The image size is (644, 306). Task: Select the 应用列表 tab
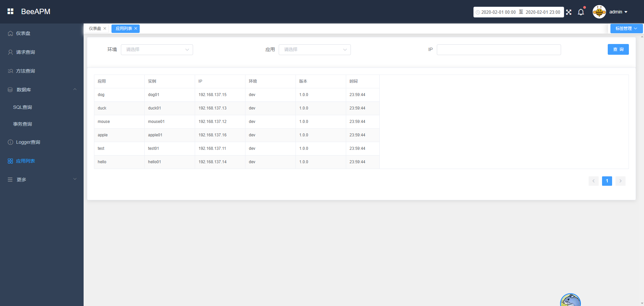point(124,29)
